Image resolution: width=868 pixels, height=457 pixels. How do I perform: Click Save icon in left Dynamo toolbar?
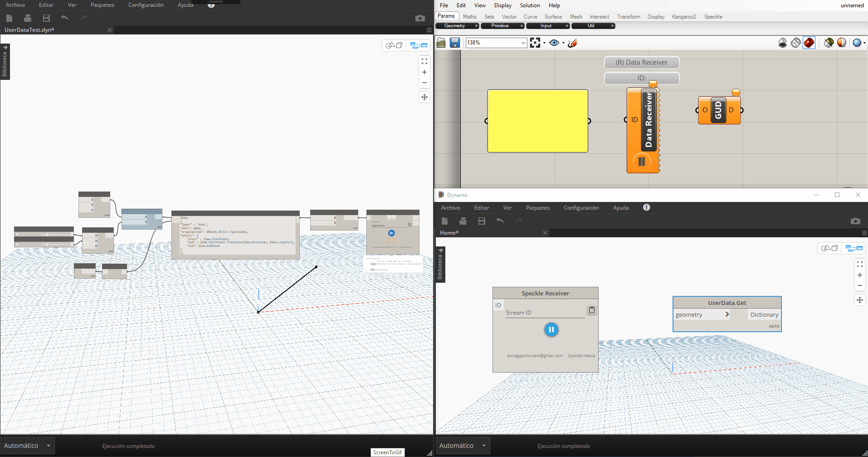(x=46, y=18)
